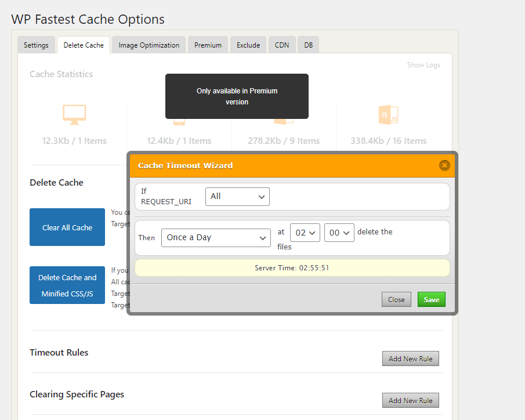Open the Image Optimization tab
Image resolution: width=525 pixels, height=420 pixels.
149,45
